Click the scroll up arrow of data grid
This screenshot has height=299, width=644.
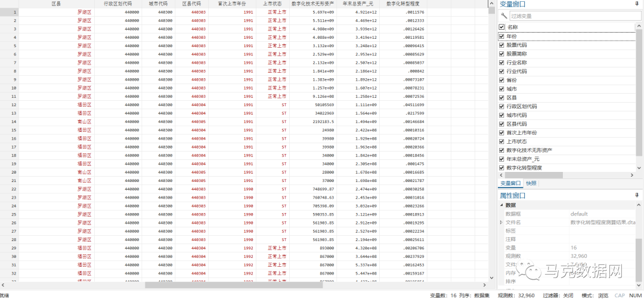click(x=491, y=4)
